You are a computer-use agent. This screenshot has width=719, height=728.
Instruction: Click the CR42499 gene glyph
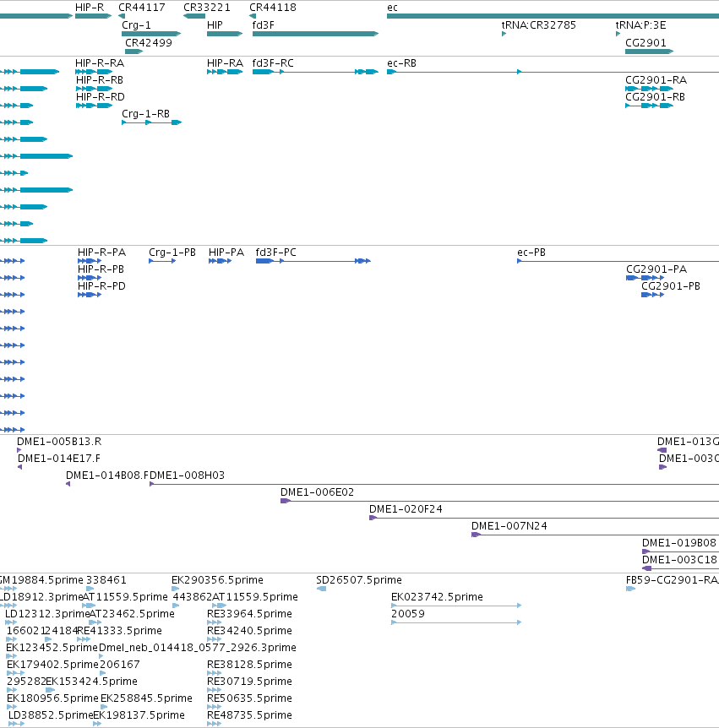pos(133,51)
